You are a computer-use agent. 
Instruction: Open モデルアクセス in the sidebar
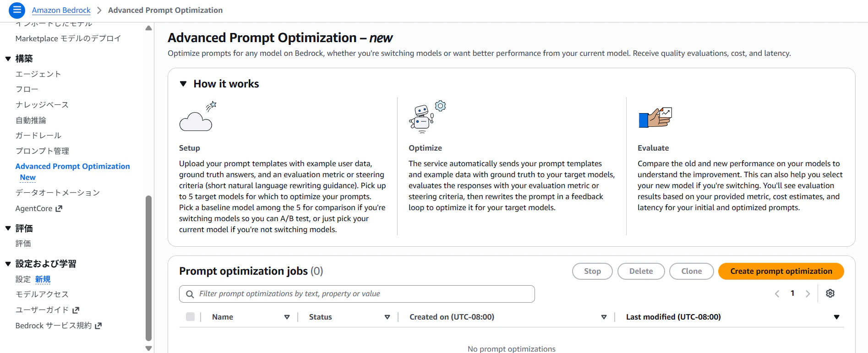point(42,294)
